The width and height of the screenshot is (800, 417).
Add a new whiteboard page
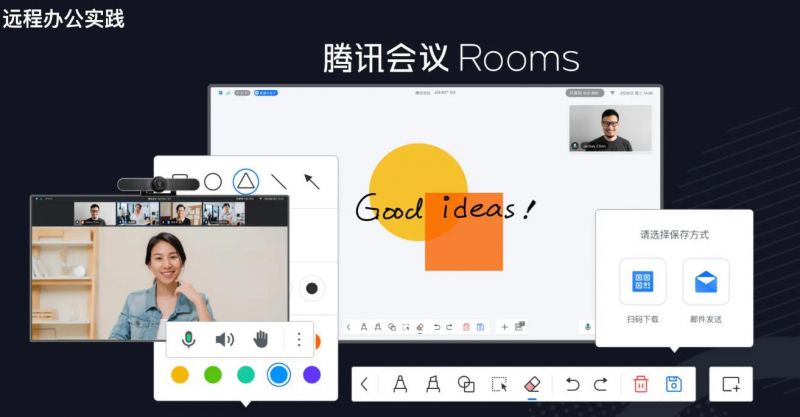(x=730, y=384)
